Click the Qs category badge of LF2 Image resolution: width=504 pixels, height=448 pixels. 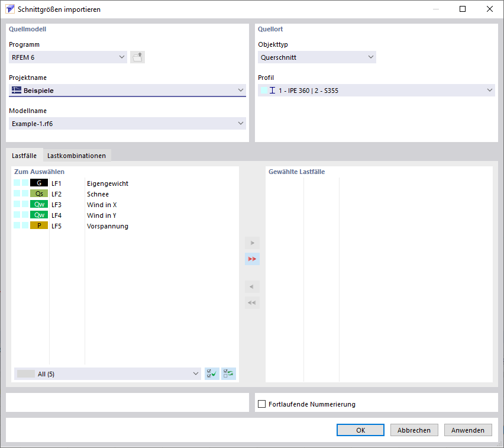point(39,194)
